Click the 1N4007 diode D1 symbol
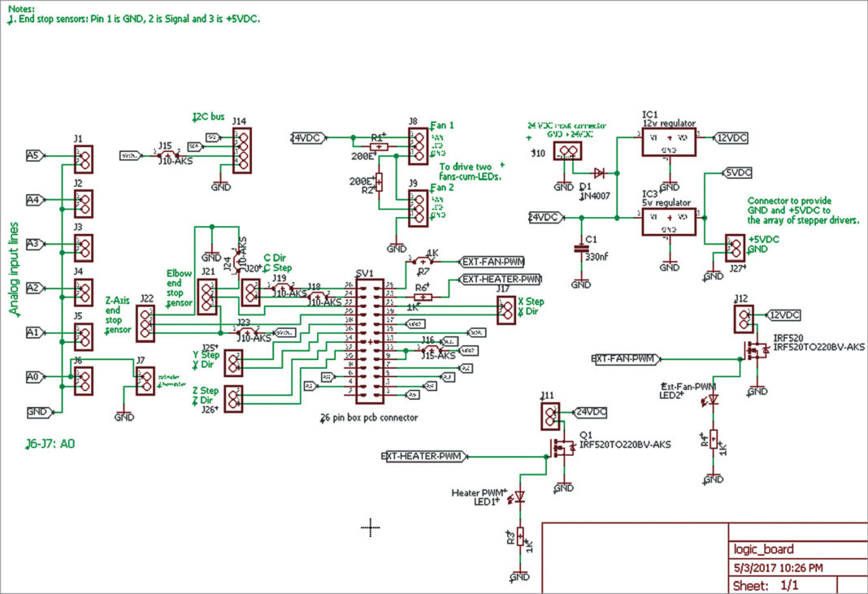 tap(599, 173)
